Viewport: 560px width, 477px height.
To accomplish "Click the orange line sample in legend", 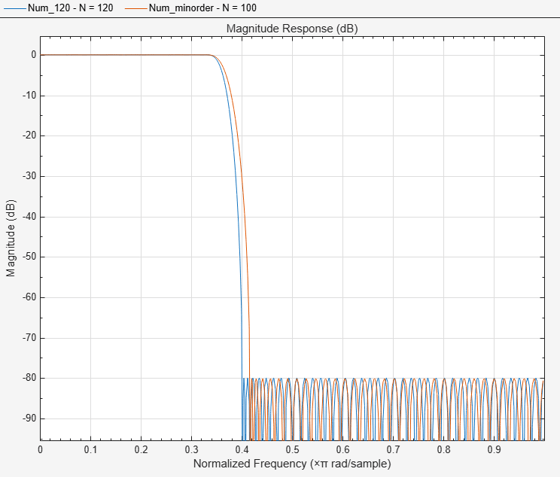I will point(136,8).
